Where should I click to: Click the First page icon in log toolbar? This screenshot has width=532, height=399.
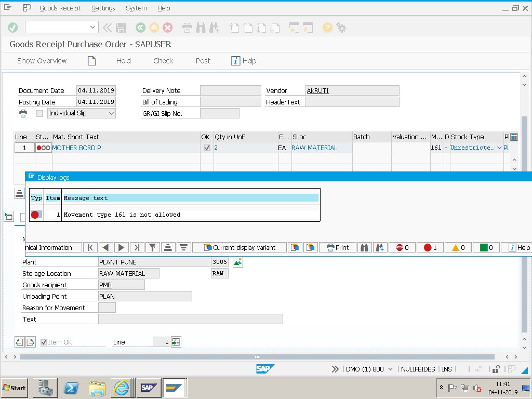[x=90, y=247]
